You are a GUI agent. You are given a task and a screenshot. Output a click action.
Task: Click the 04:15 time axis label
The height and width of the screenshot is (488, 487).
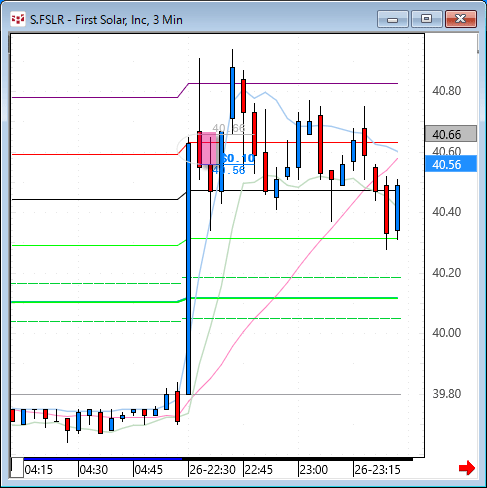39,470
